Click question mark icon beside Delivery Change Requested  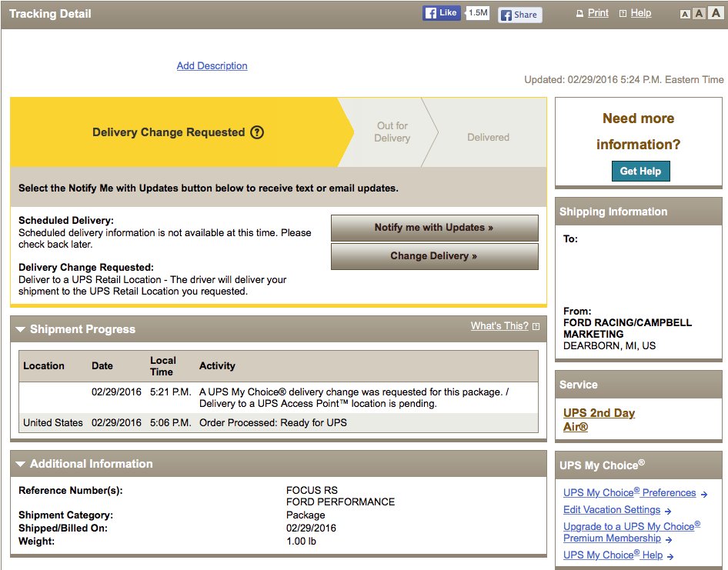257,132
